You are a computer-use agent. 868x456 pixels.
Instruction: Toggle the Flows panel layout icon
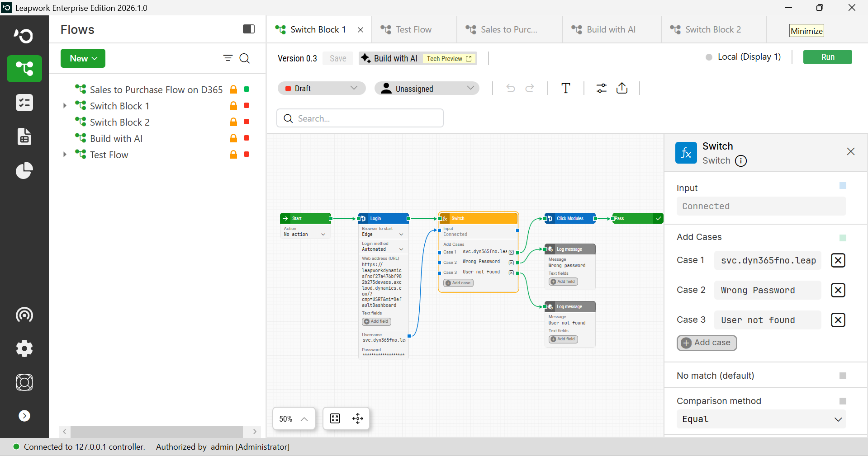pyautogui.click(x=249, y=29)
